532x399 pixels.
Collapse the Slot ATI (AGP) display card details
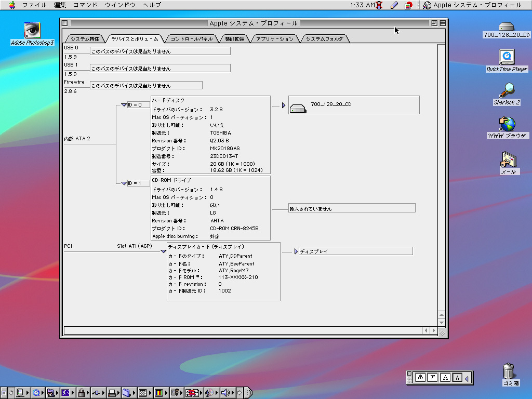point(163,251)
